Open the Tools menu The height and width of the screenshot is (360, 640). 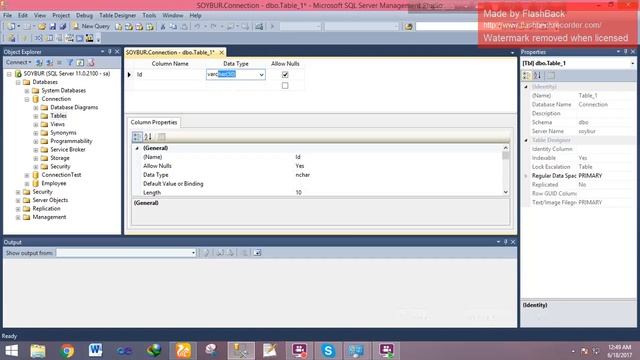point(149,16)
